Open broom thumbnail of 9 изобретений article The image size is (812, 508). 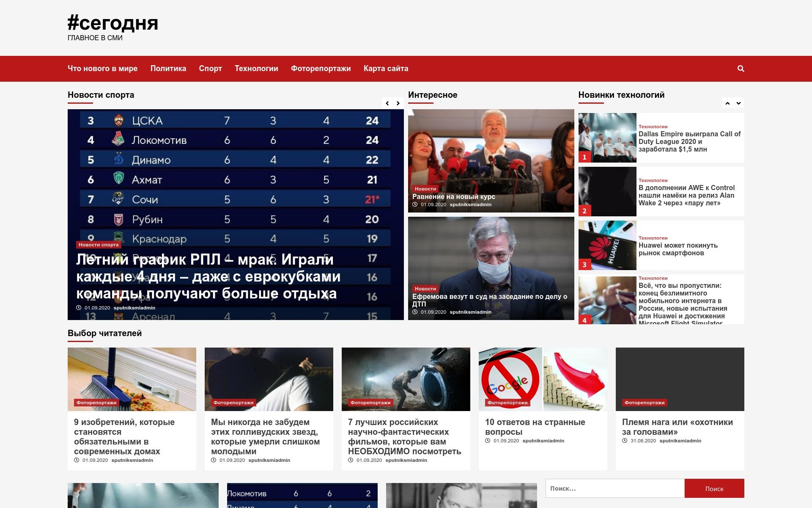(x=132, y=379)
